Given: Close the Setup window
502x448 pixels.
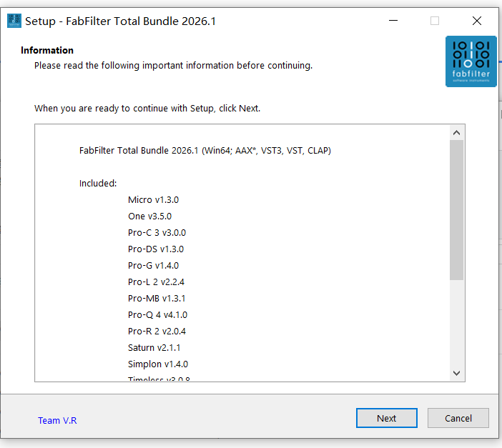Looking at the screenshot, I should pyautogui.click(x=477, y=21).
